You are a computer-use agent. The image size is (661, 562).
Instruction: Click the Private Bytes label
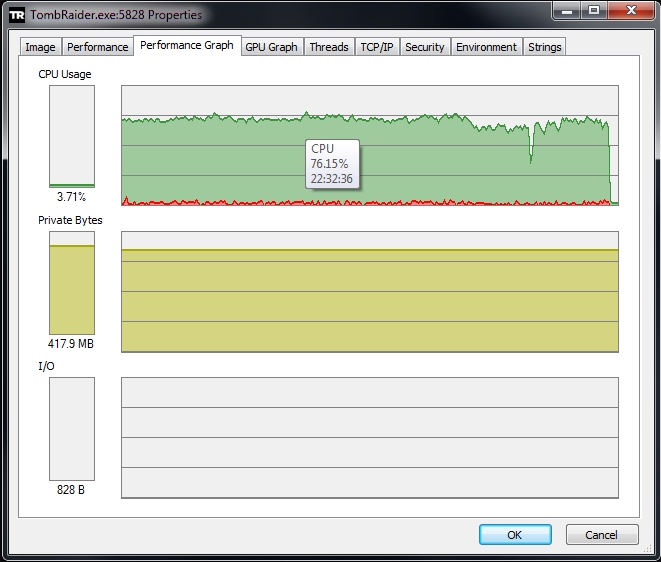click(70, 220)
